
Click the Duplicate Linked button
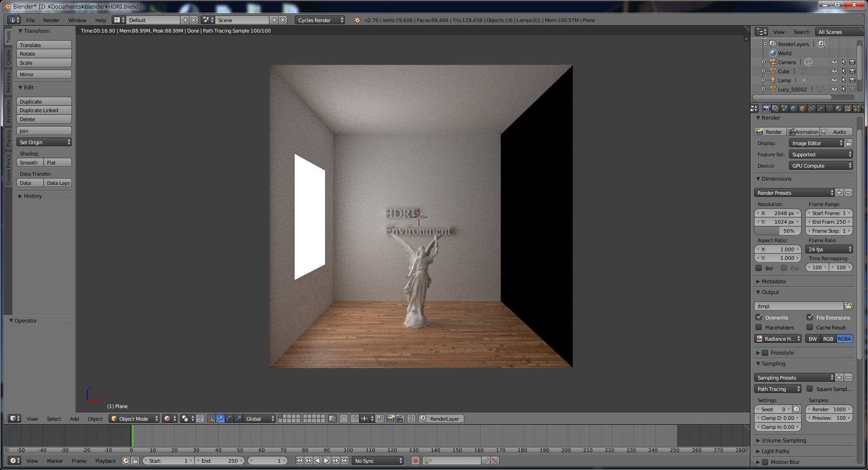coord(44,110)
